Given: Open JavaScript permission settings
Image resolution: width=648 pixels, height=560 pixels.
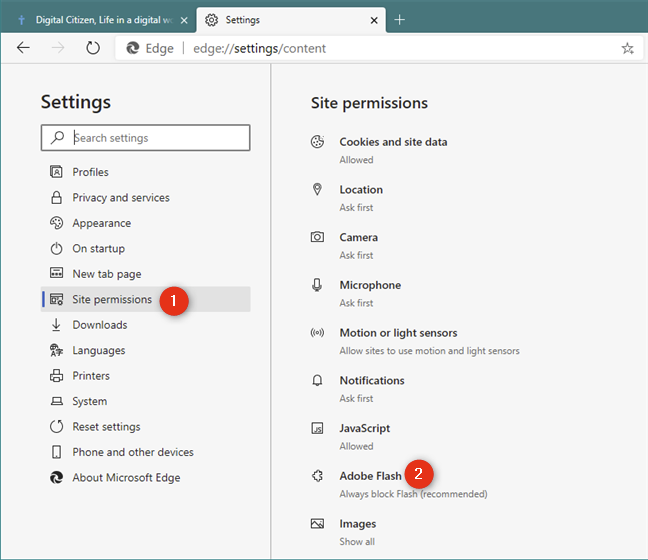Looking at the screenshot, I should [364, 428].
